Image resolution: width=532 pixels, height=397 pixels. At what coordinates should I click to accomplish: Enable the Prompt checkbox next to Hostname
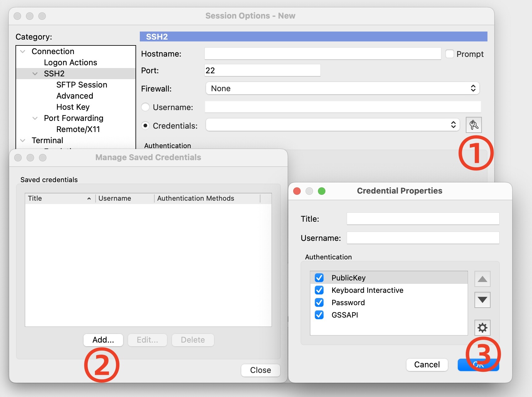pos(450,54)
